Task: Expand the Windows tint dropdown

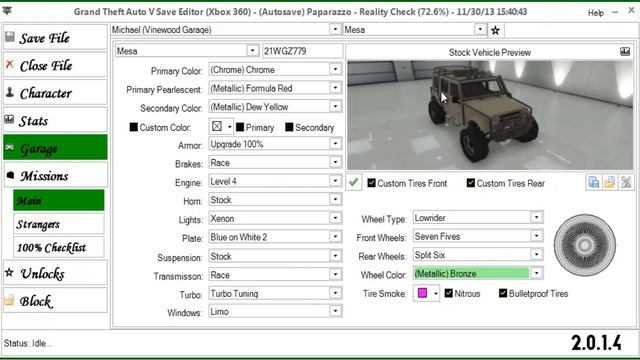Action: click(335, 311)
